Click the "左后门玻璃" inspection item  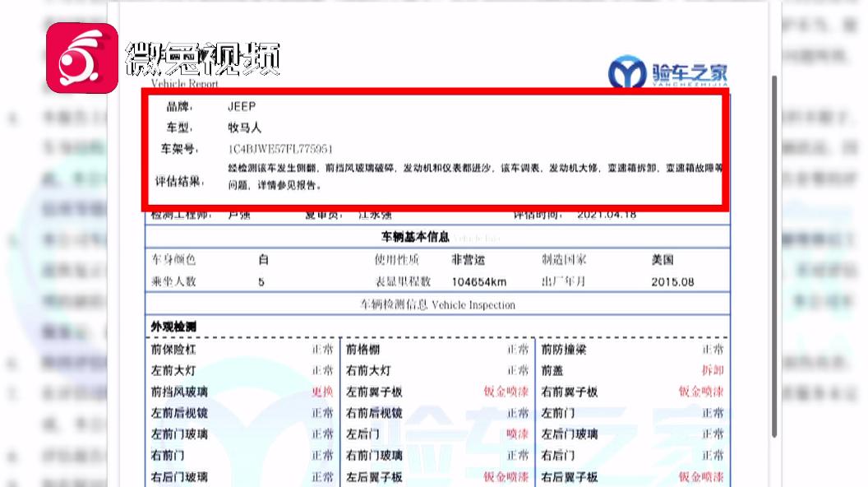coord(570,434)
